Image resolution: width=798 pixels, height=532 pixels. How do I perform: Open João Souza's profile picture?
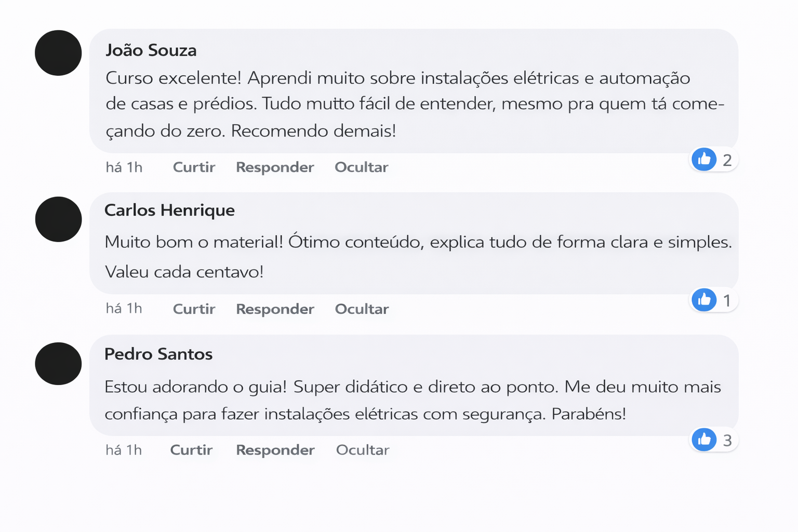point(58,53)
